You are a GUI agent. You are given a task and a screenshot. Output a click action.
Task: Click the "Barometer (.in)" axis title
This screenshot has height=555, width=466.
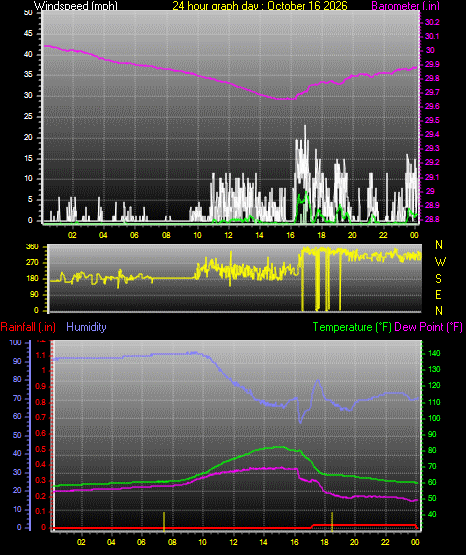coord(405,6)
